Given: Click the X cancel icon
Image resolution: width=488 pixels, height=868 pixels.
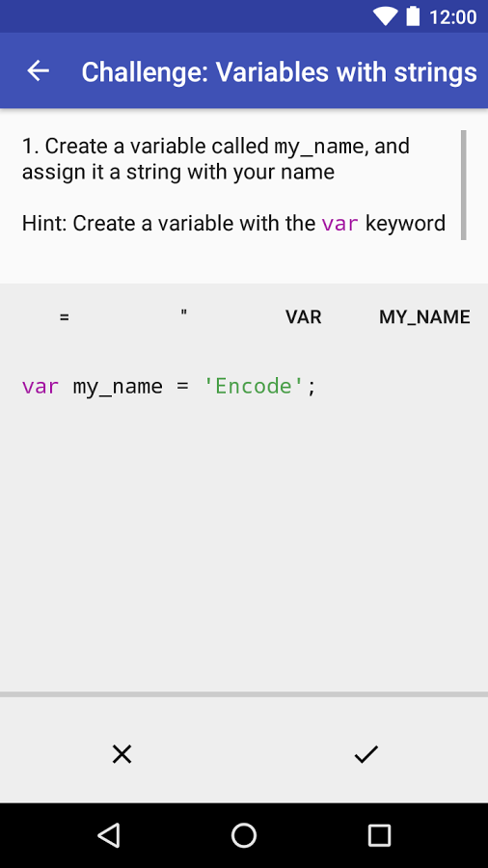Looking at the screenshot, I should coord(122,754).
